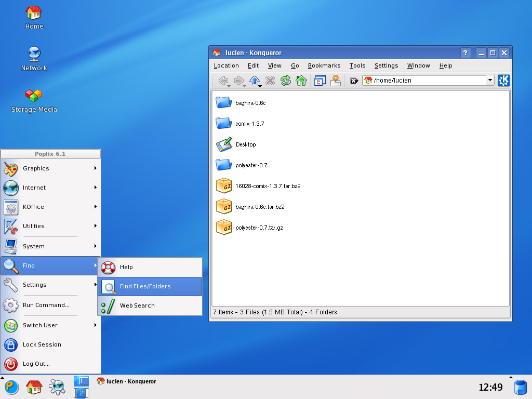
Task: Choose Find Files/Folders in submenu
Action: [x=150, y=286]
